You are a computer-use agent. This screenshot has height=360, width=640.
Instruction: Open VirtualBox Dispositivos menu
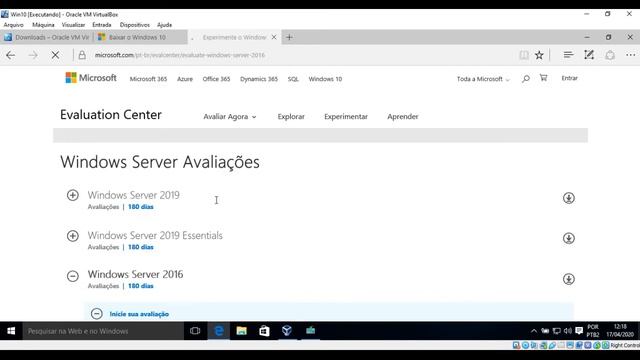[x=135, y=25]
